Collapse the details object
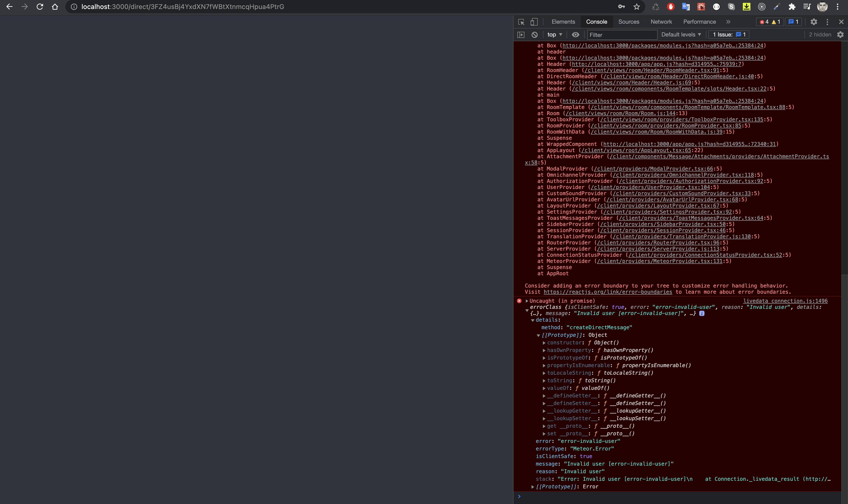The width and height of the screenshot is (848, 504). tap(532, 320)
